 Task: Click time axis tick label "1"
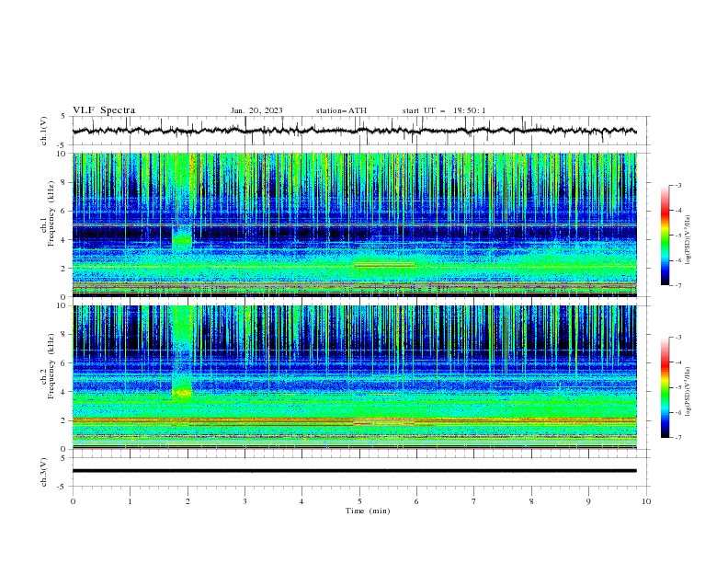pyautogui.click(x=130, y=501)
